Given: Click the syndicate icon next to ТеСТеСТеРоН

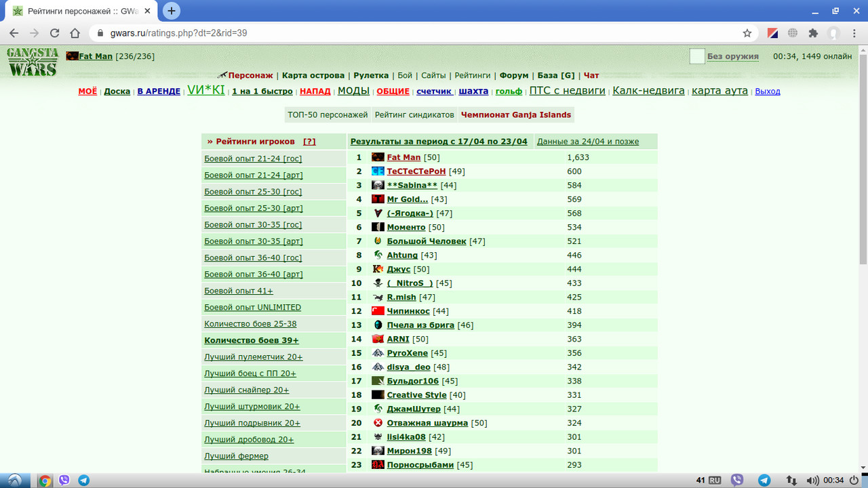Looking at the screenshot, I should point(378,171).
